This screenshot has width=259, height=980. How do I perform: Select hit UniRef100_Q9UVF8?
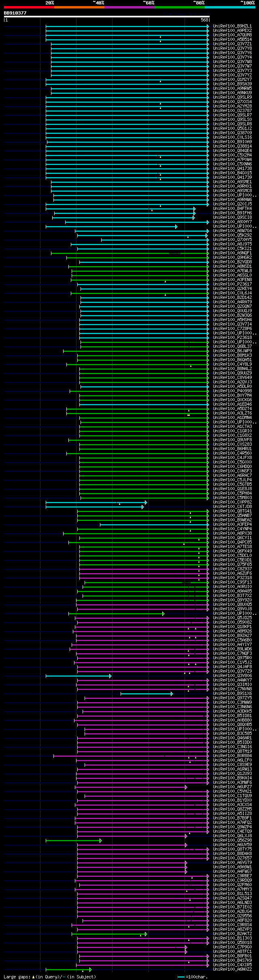pyautogui.click(x=232, y=440)
